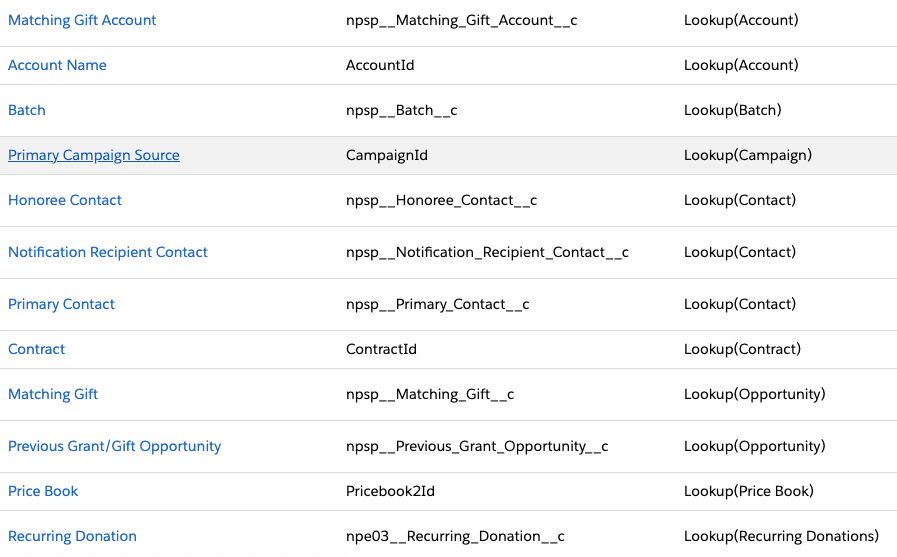Select the ContractId API name cell

pyautogui.click(x=382, y=349)
